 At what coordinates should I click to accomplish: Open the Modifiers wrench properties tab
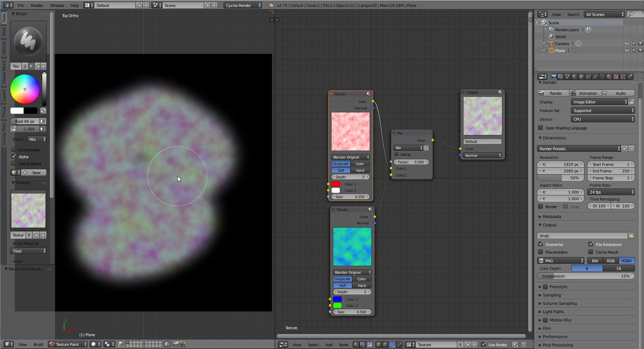(595, 77)
